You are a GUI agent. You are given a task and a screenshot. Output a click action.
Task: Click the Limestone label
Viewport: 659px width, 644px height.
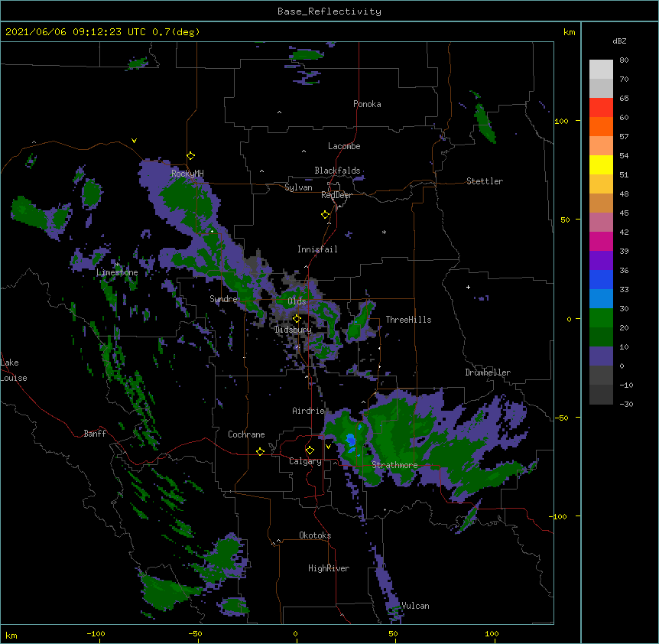[x=117, y=272]
